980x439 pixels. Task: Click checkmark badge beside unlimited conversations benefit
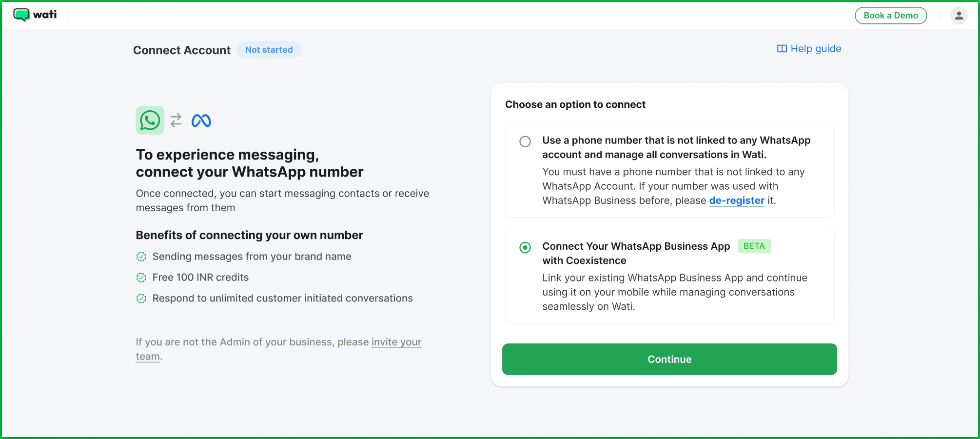(141, 299)
